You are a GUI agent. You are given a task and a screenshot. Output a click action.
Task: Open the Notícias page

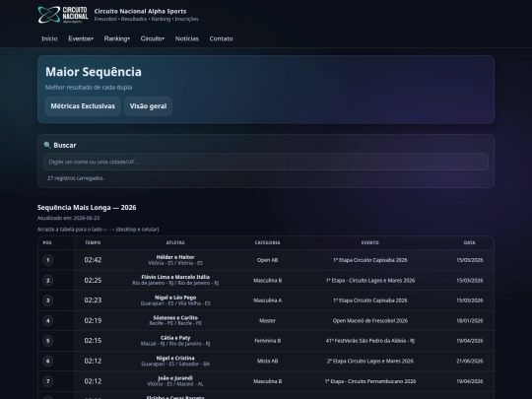coord(187,38)
